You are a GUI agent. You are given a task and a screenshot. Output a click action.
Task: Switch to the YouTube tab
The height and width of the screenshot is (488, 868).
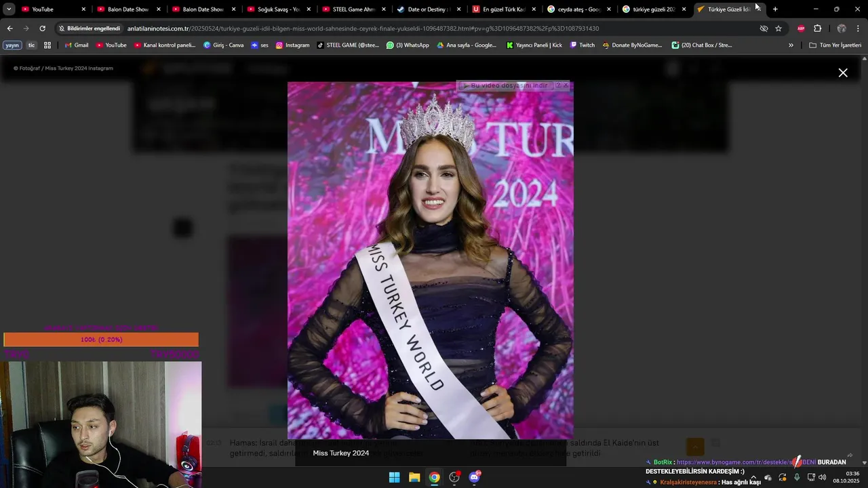pyautogui.click(x=54, y=9)
